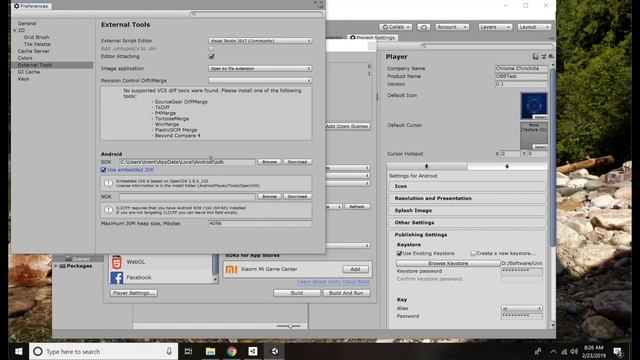Open the Unity Hub taskbar icon

point(253,351)
